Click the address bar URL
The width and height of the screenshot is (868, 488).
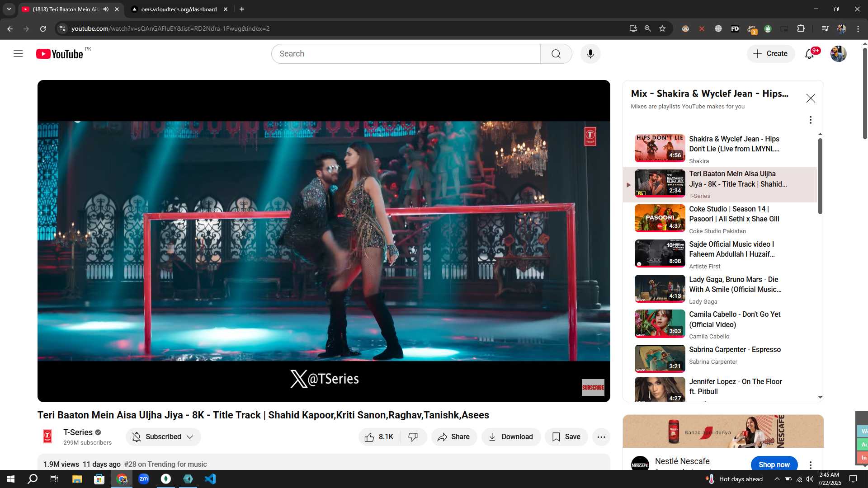(170, 28)
